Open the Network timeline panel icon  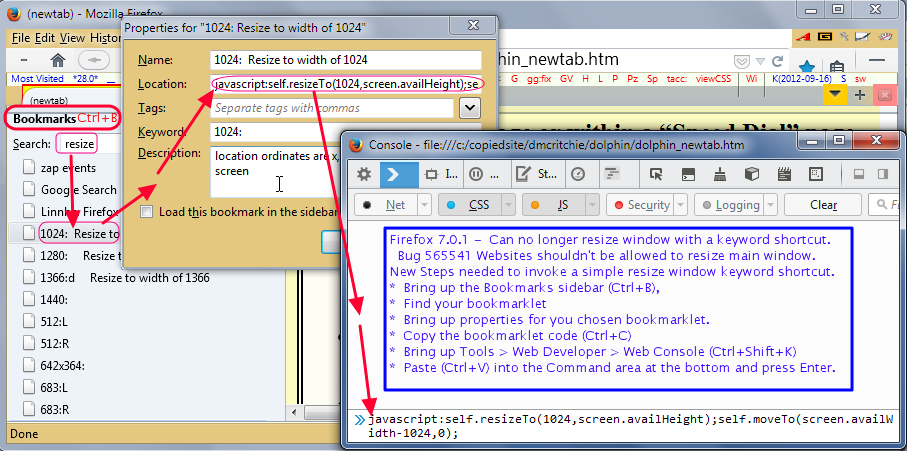pos(611,174)
